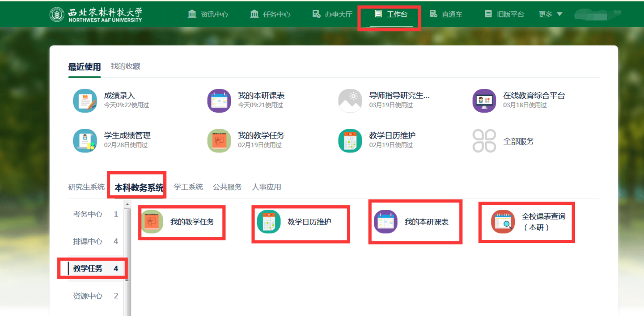This screenshot has height=316, width=644.
Task: Click the university logo emblem
Action: (x=57, y=15)
